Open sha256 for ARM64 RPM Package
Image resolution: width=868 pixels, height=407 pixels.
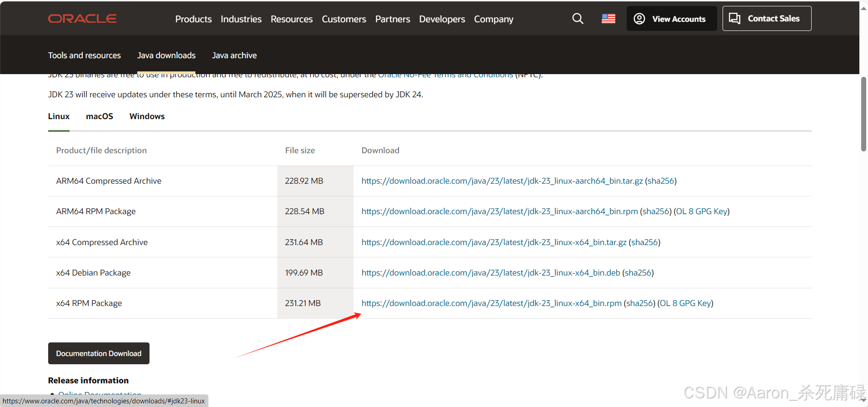pyautogui.click(x=656, y=211)
